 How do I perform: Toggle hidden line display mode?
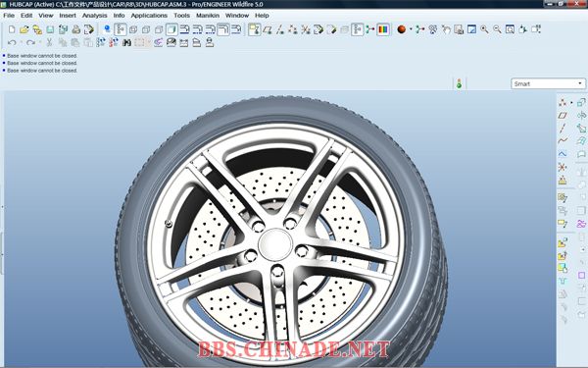(146, 29)
